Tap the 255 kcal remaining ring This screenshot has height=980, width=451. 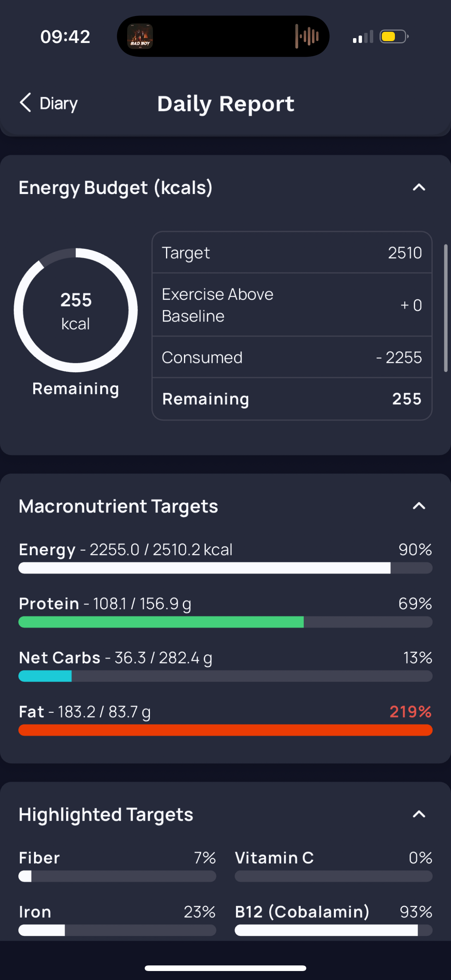(x=76, y=310)
